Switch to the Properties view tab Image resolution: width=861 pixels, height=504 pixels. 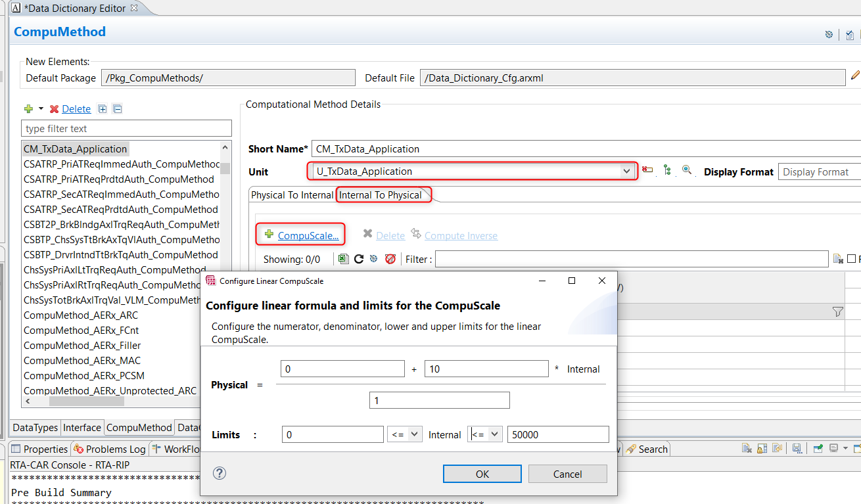pyautogui.click(x=40, y=449)
